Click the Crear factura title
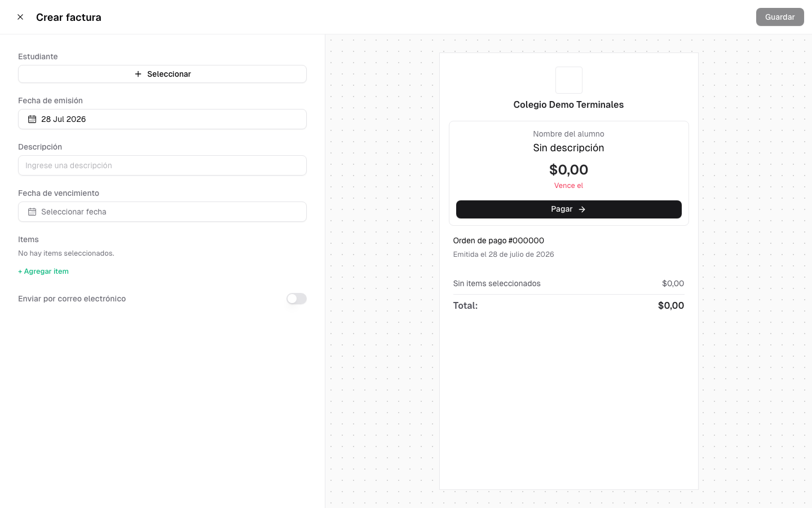Image resolution: width=812 pixels, height=508 pixels. [69, 17]
